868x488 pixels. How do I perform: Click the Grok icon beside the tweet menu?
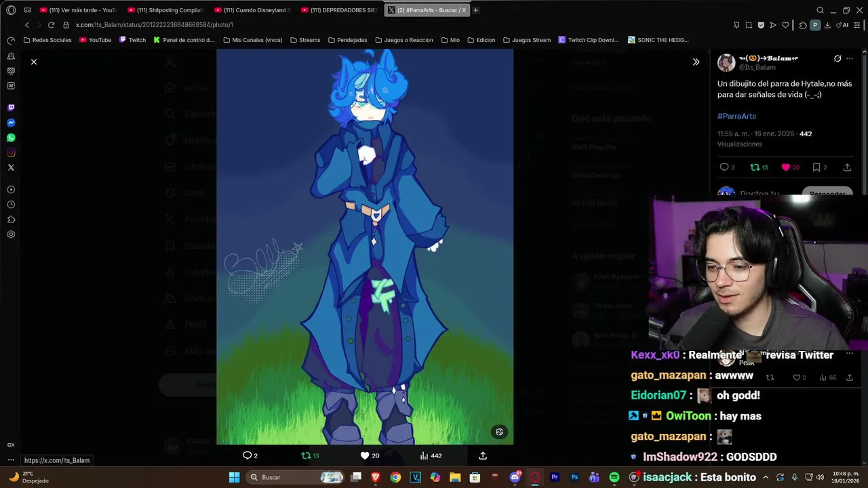pos(837,59)
